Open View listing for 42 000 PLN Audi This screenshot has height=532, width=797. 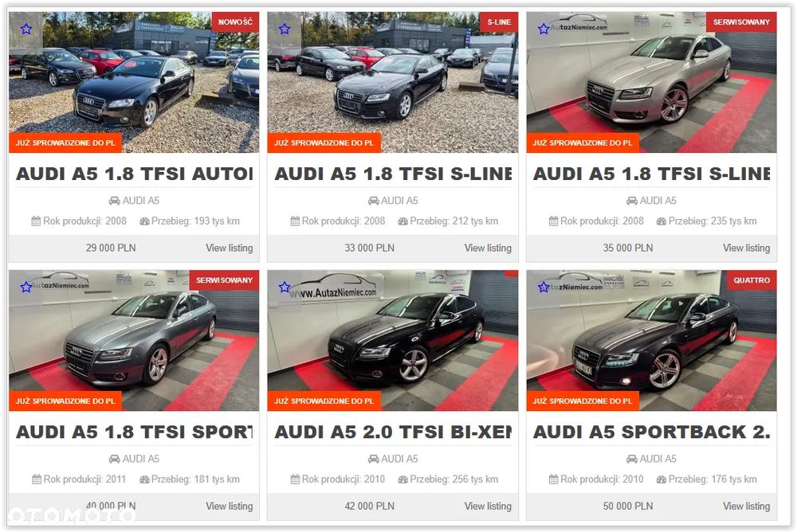pos(488,506)
